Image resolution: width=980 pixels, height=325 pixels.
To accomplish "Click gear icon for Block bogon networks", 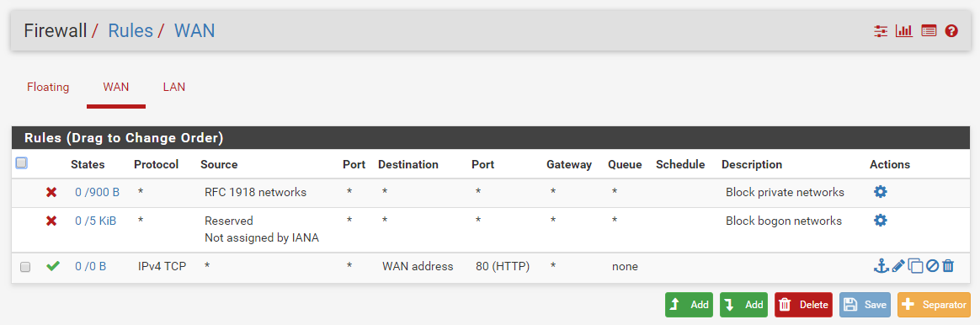I will tap(880, 221).
